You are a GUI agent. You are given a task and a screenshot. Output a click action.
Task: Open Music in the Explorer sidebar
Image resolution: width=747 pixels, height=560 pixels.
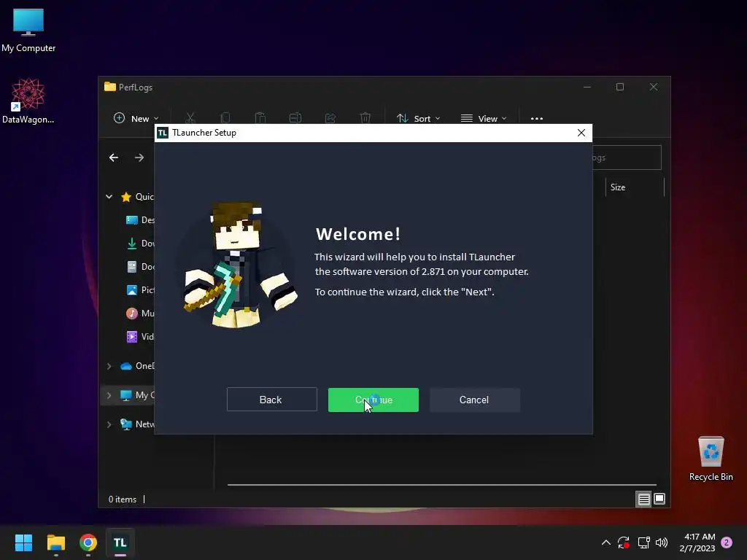click(140, 314)
